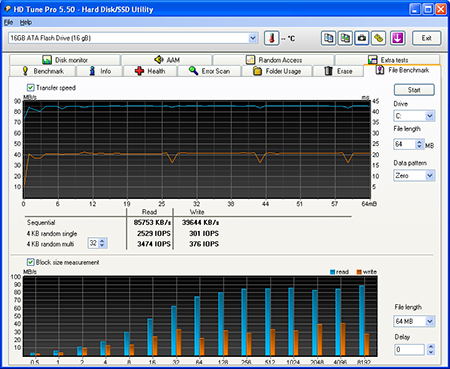Image resolution: width=450 pixels, height=369 pixels.
Task: Click the Exit button
Action: (x=427, y=38)
